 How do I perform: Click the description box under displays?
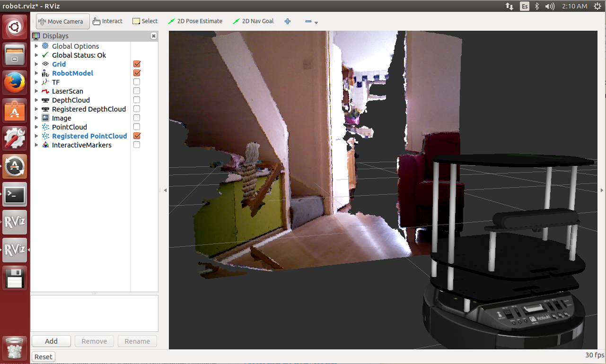coord(94,313)
